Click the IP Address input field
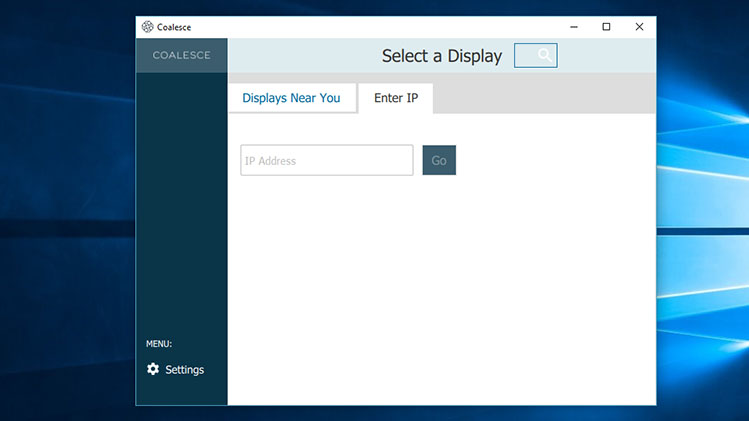 point(327,160)
